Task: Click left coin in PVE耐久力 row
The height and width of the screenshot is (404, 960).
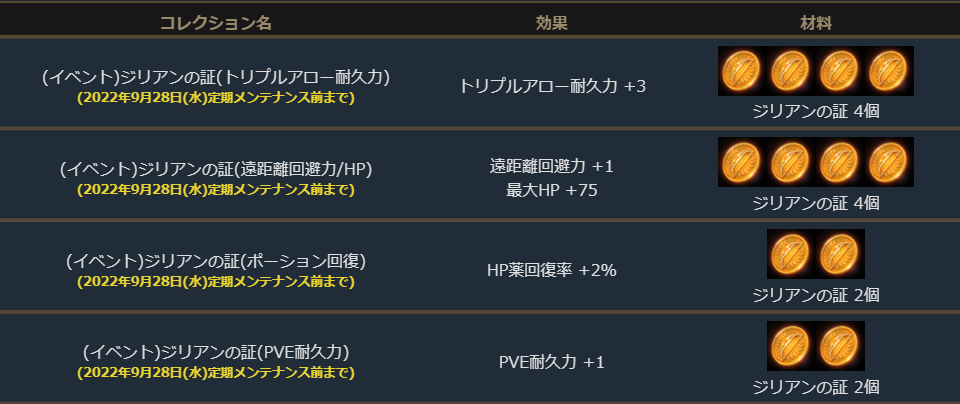Action: tap(791, 346)
